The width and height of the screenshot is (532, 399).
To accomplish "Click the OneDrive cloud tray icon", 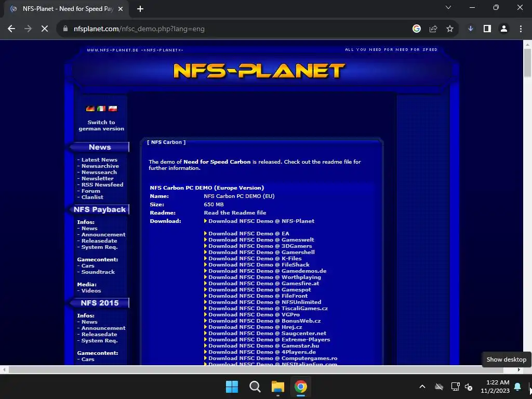I will tap(439, 387).
